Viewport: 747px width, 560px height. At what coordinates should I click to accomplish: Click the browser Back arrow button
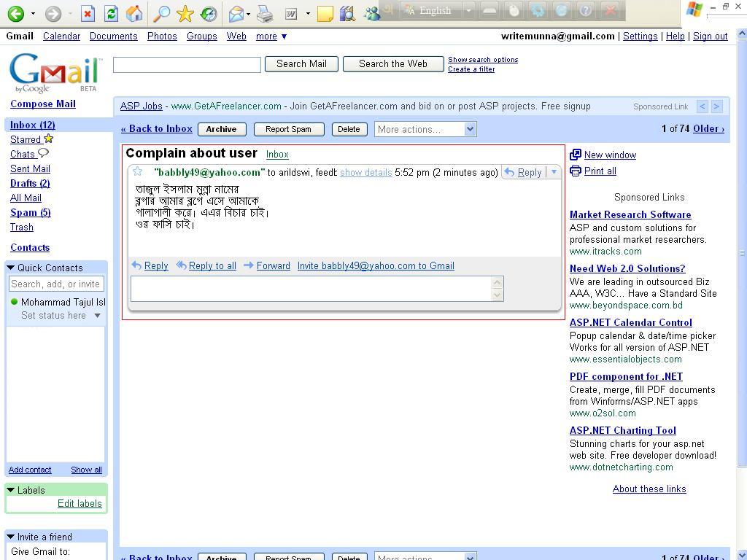[x=16, y=13]
